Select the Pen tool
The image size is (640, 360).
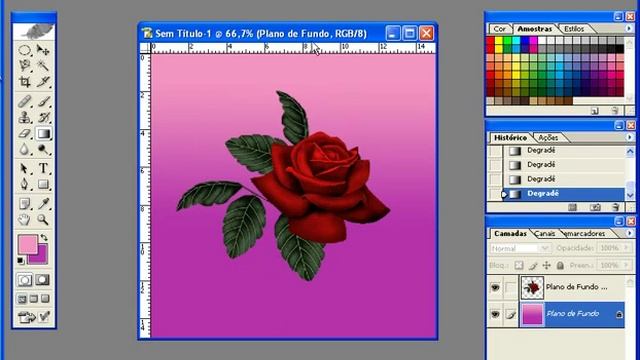(x=24, y=184)
